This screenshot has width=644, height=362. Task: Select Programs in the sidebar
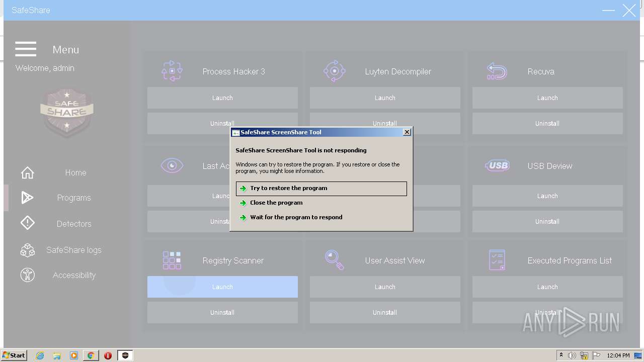point(74,198)
